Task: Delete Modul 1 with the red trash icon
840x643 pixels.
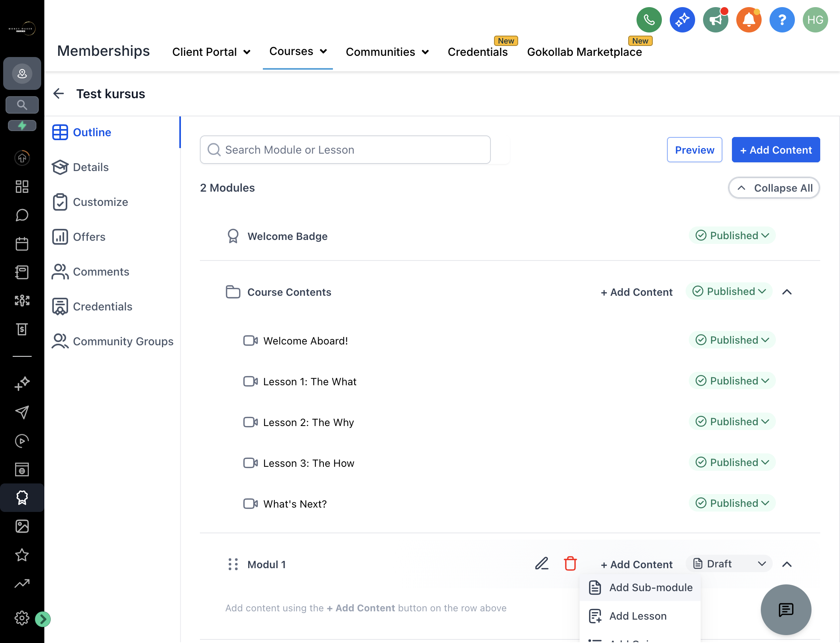Action: point(570,563)
